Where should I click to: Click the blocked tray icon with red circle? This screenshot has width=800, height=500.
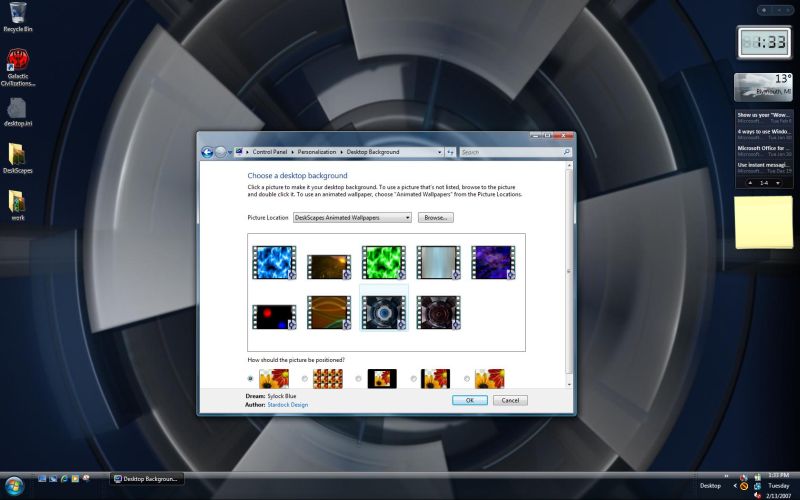744,486
